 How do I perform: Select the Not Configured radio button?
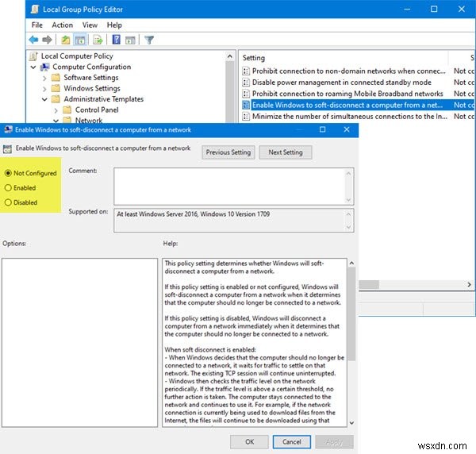(x=8, y=173)
